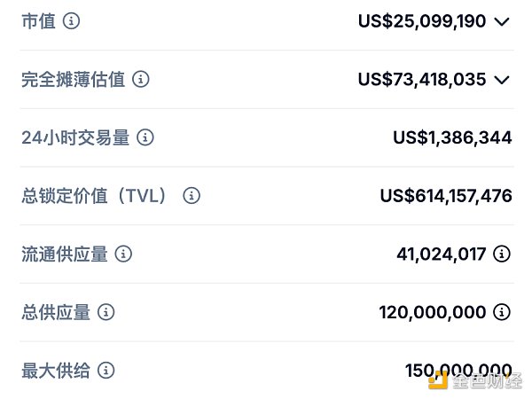Open the info icon beside 流通供应量 label
This screenshot has height=399, width=532.
[124, 254]
